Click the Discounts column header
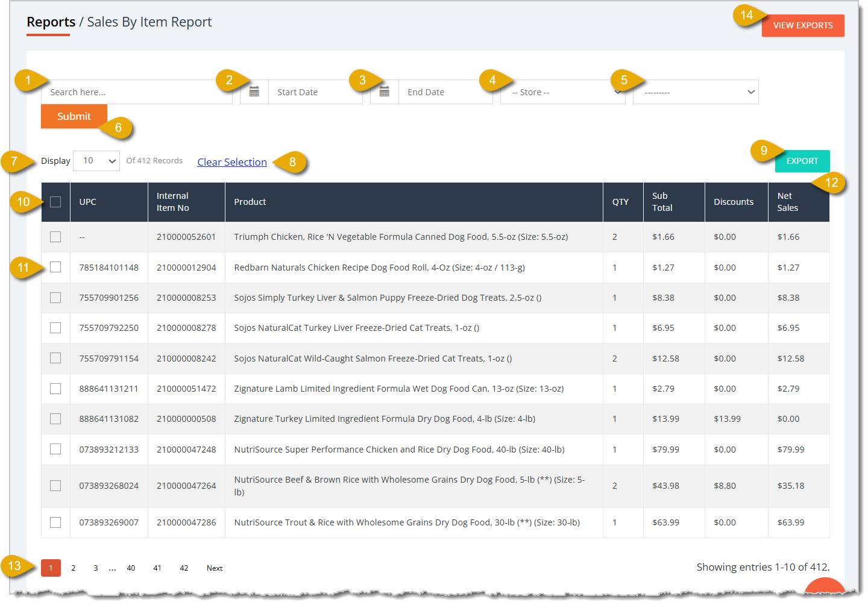868x605 pixels. pyautogui.click(x=737, y=202)
